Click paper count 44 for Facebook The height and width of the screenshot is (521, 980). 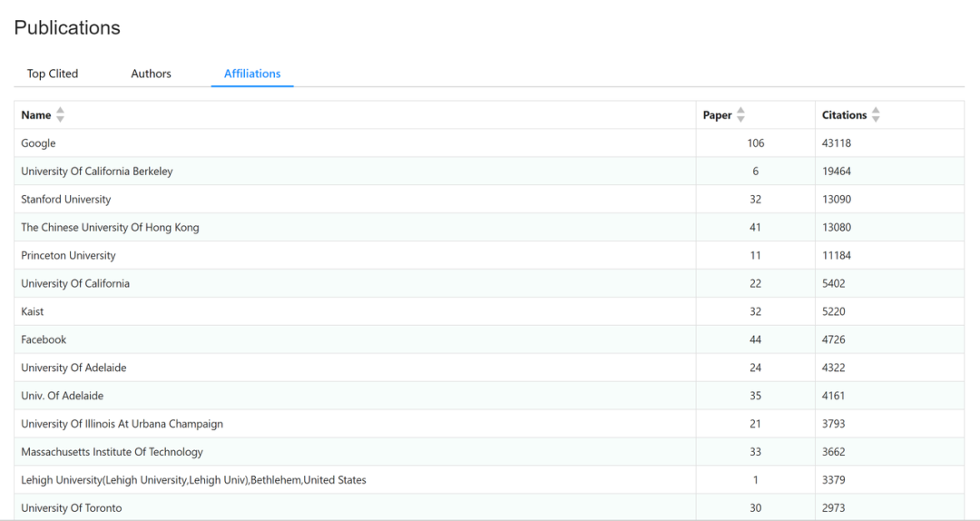(x=756, y=339)
